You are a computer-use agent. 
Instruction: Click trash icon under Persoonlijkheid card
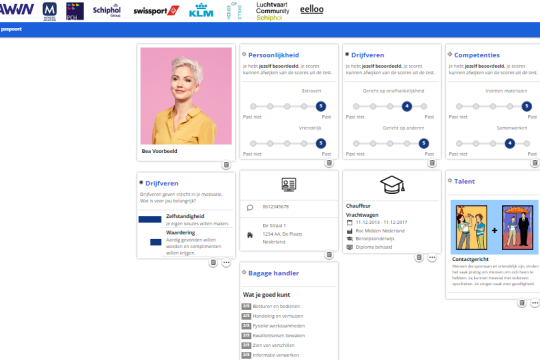pos(329,163)
